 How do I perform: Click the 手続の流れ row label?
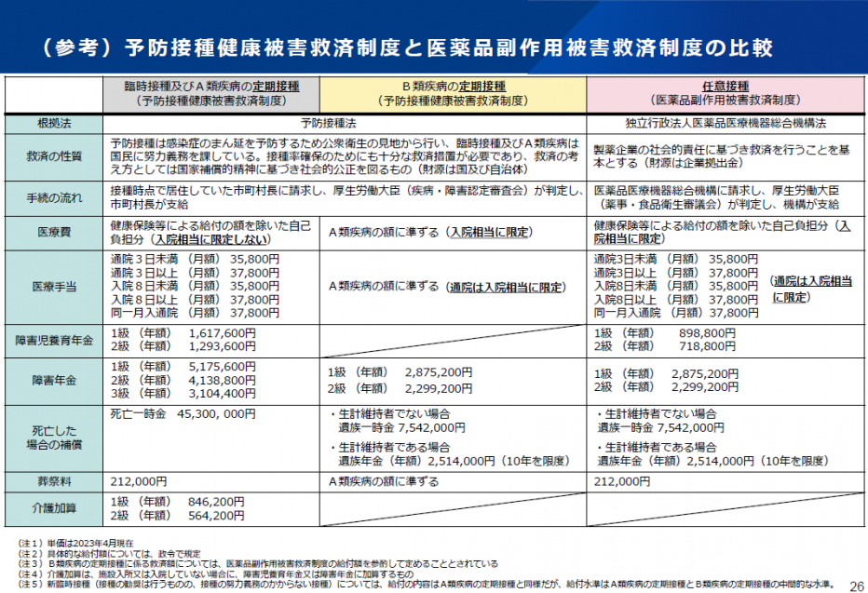[54, 198]
